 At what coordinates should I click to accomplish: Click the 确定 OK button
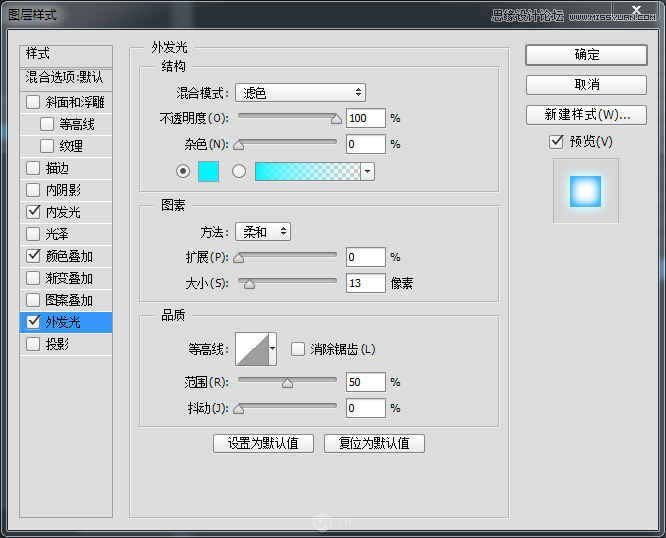pos(586,55)
